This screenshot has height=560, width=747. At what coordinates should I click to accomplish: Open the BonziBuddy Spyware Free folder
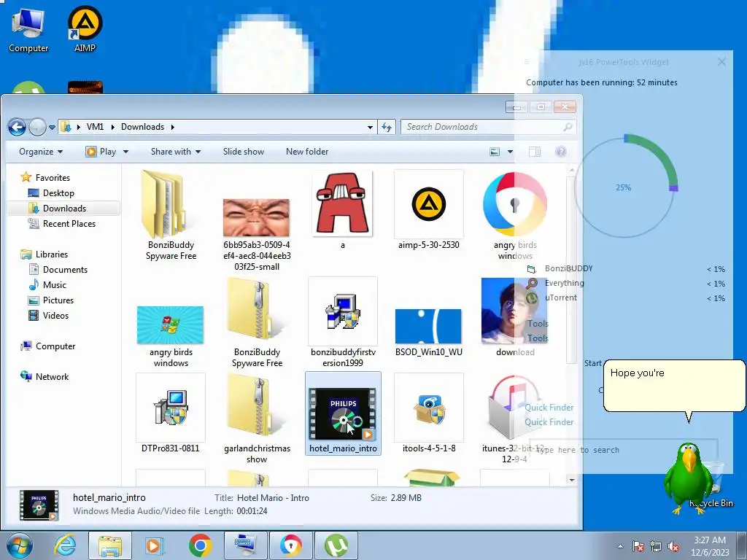pyautogui.click(x=171, y=215)
